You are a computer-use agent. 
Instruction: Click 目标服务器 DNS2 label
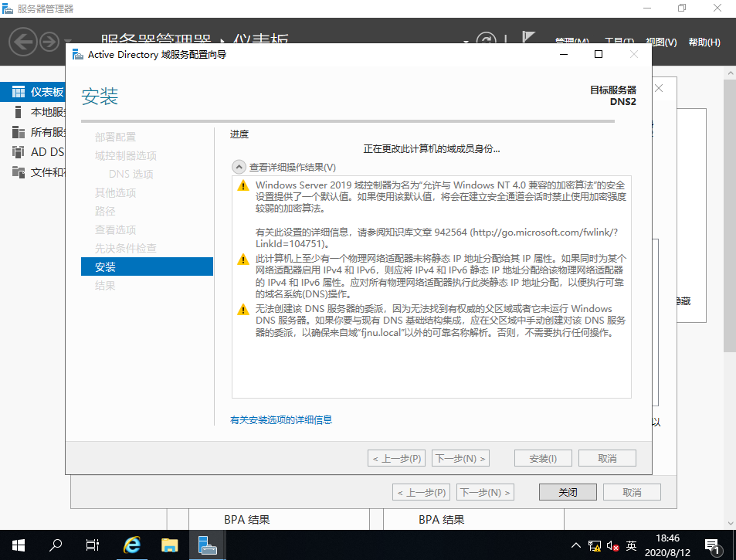(612, 95)
